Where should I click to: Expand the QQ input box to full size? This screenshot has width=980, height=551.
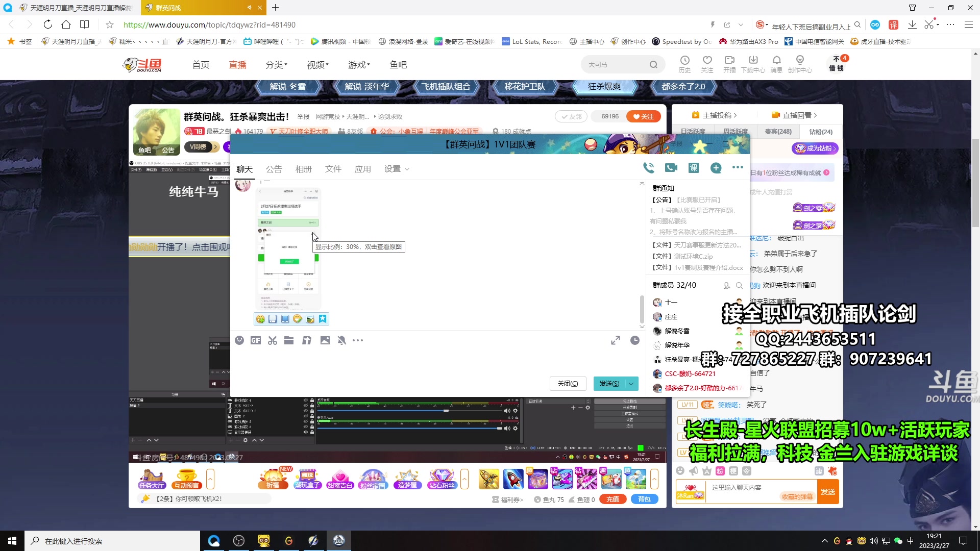(616, 340)
